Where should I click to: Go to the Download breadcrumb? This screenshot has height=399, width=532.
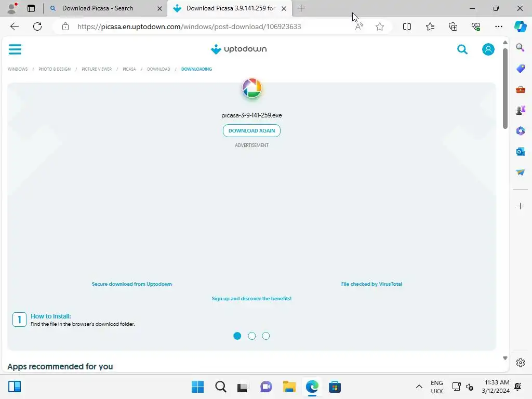158,69
